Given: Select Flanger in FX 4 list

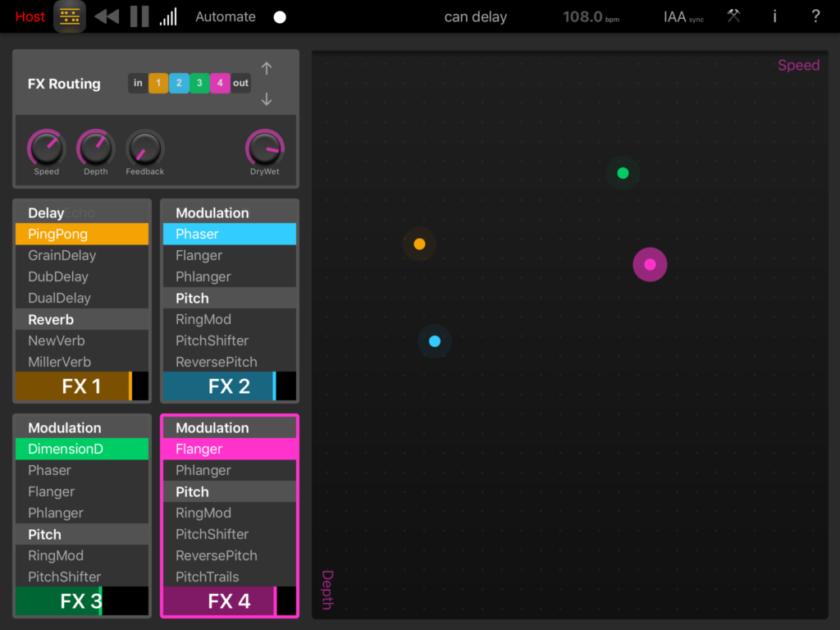Looking at the screenshot, I should click(230, 449).
